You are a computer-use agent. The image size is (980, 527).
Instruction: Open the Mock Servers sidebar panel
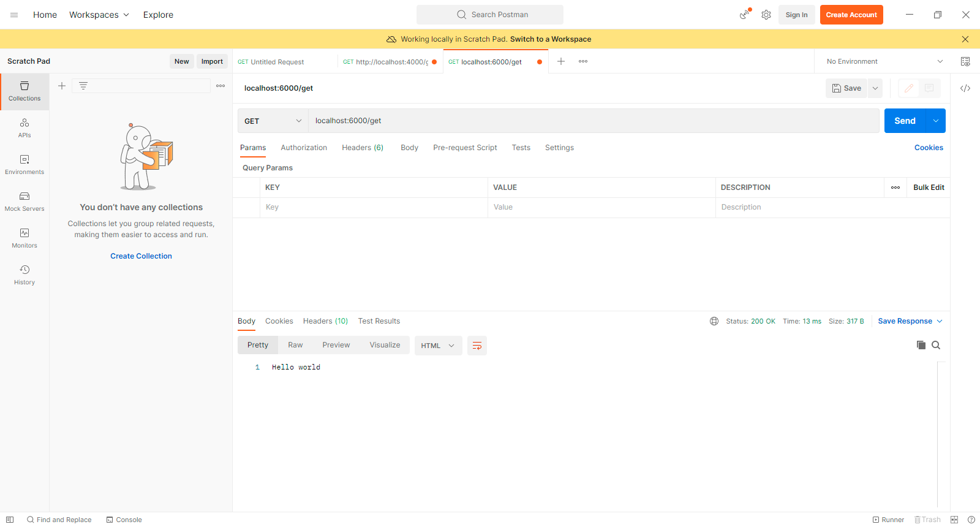click(24, 202)
